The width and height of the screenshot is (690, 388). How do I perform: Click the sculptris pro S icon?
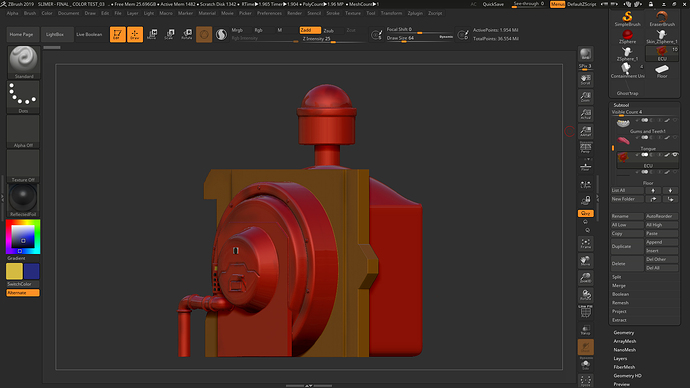(x=221, y=34)
